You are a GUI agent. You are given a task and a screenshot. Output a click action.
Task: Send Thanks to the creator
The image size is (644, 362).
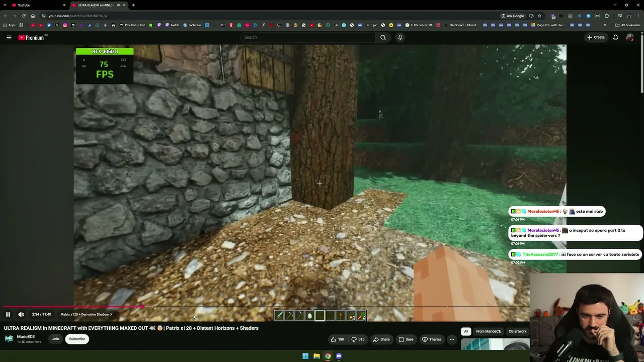432,339
